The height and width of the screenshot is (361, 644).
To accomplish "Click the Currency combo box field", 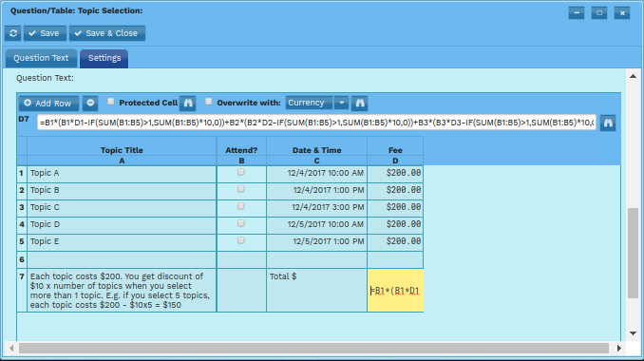I will point(309,103).
